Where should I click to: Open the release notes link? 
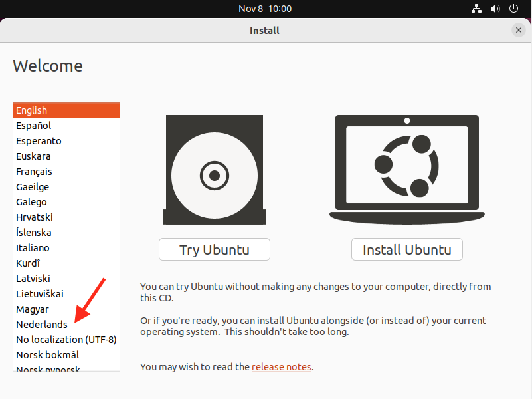pyautogui.click(x=281, y=366)
